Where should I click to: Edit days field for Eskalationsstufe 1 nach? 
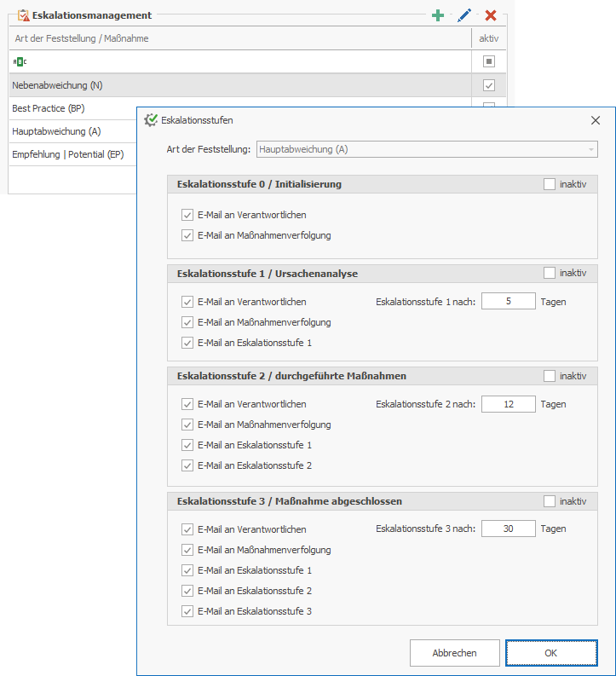coord(509,301)
